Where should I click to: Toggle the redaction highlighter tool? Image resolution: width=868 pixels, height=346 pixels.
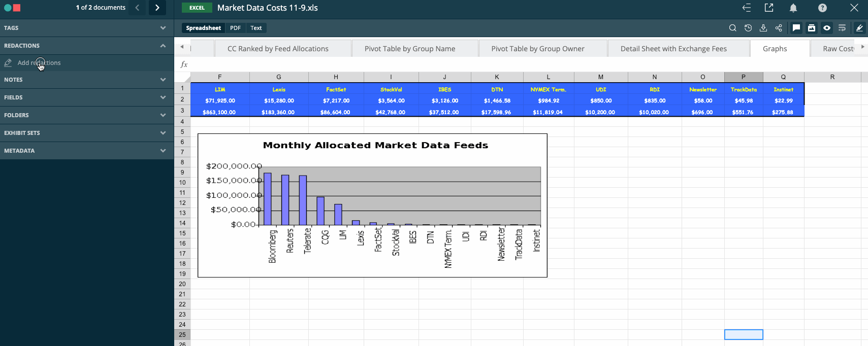point(859,28)
